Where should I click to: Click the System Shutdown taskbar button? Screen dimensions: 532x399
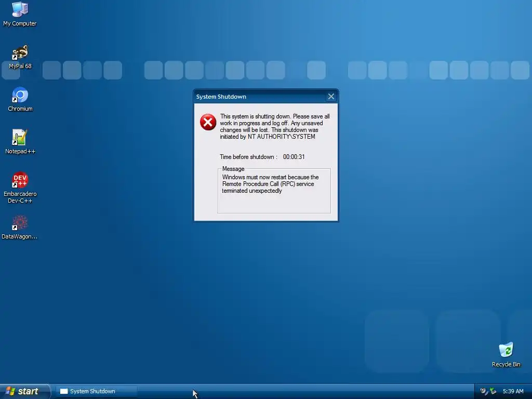[x=96, y=391]
